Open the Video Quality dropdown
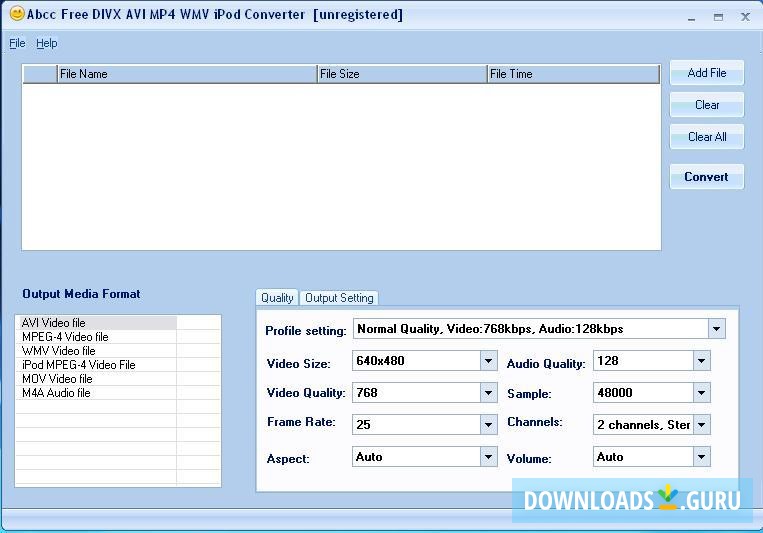 [x=488, y=393]
